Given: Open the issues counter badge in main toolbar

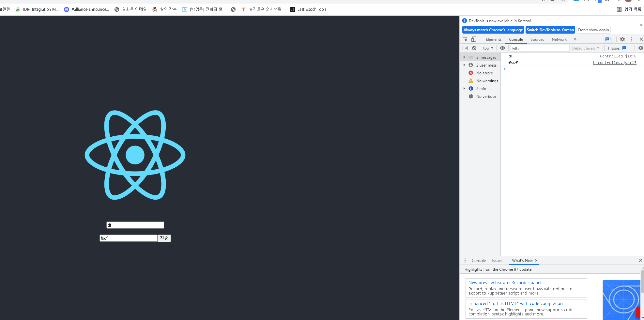Looking at the screenshot, I should point(608,39).
